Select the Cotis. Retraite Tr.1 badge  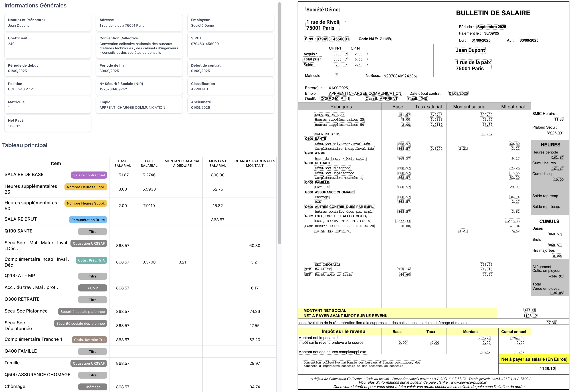click(x=89, y=340)
